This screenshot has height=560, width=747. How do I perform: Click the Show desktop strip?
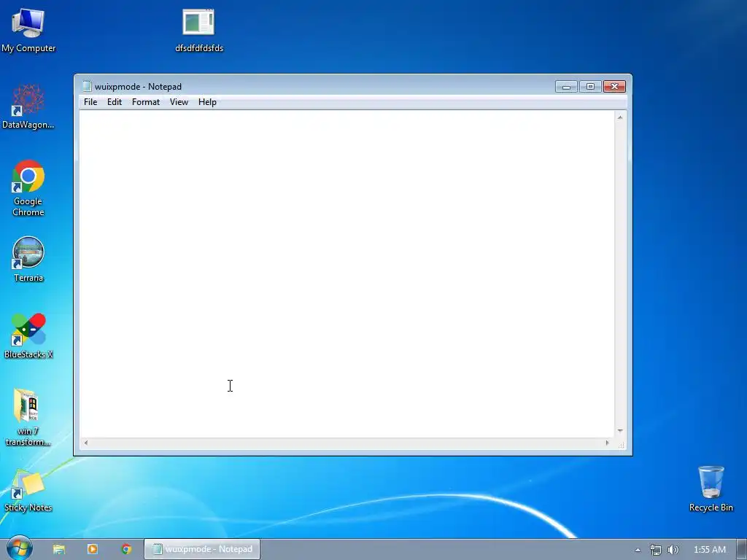(742, 549)
